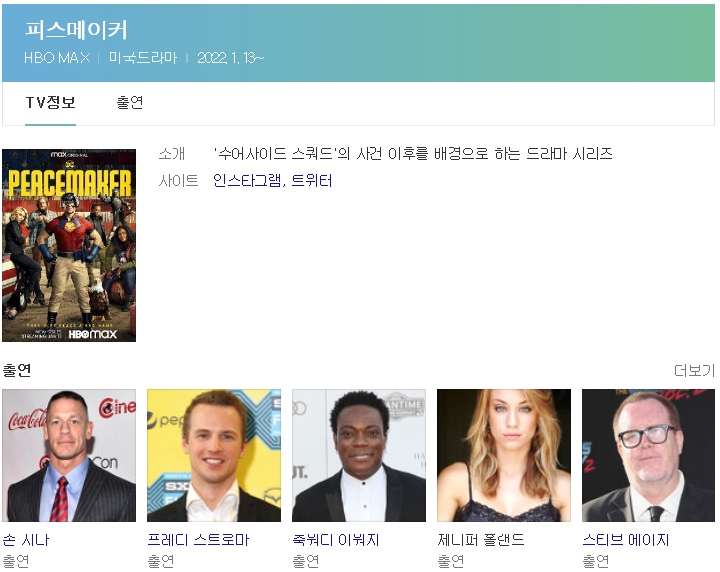Viewport: 720px width, 572px height.
Task: Open the 스티브 에이지 name link
Action: (626, 540)
